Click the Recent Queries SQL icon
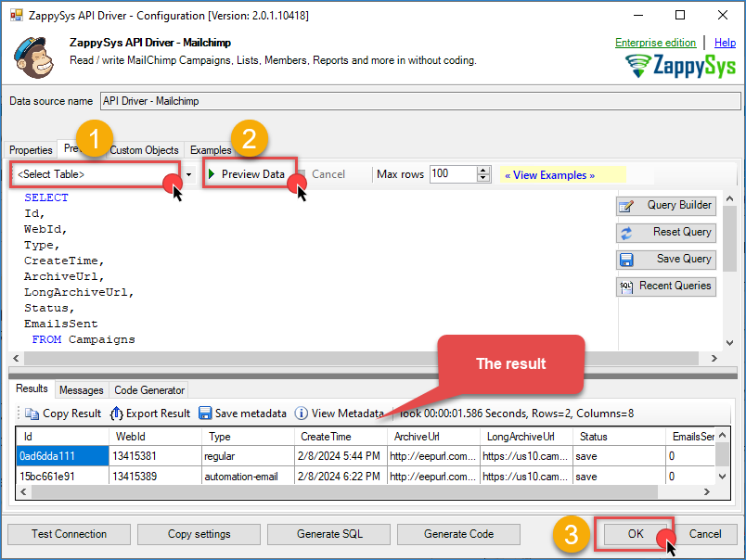The width and height of the screenshot is (746, 560). (x=626, y=286)
